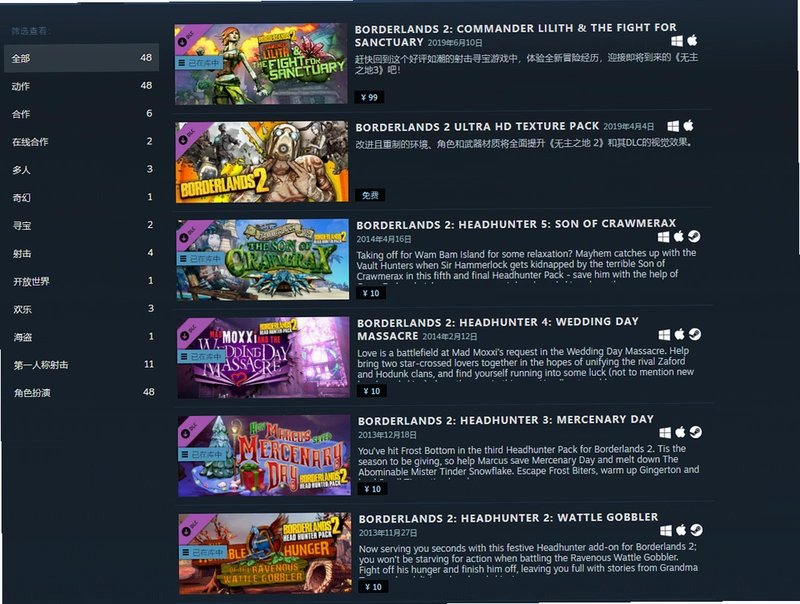Open Wedding Day Massacre thumbnail
This screenshot has height=604, width=800.
click(263, 358)
